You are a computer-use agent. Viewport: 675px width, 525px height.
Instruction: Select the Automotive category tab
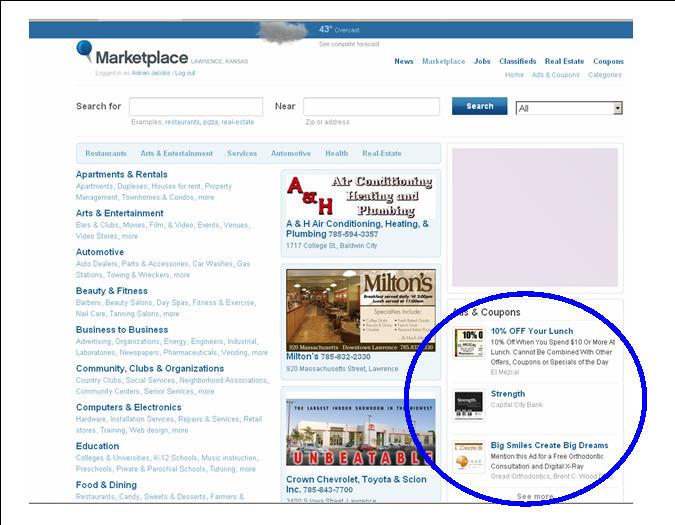(x=291, y=153)
